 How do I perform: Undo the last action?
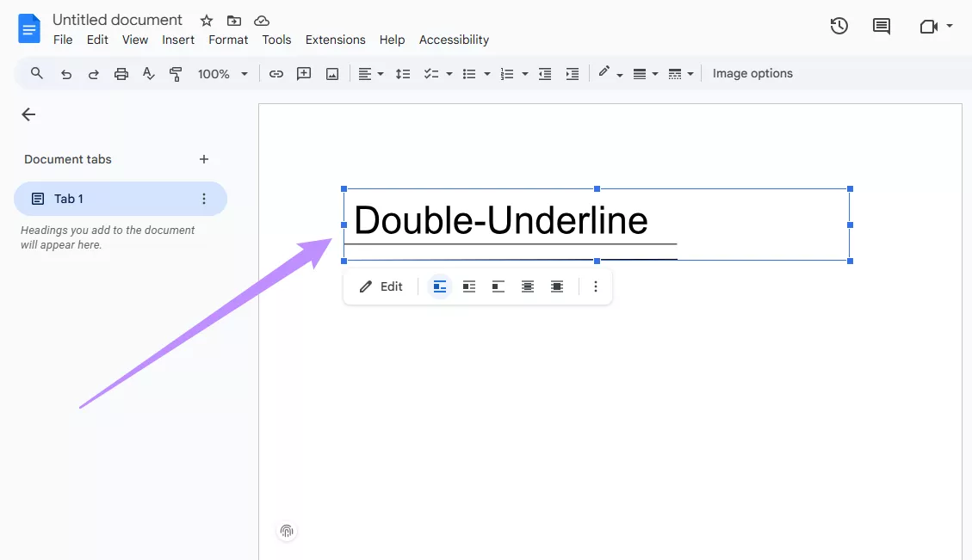point(66,73)
